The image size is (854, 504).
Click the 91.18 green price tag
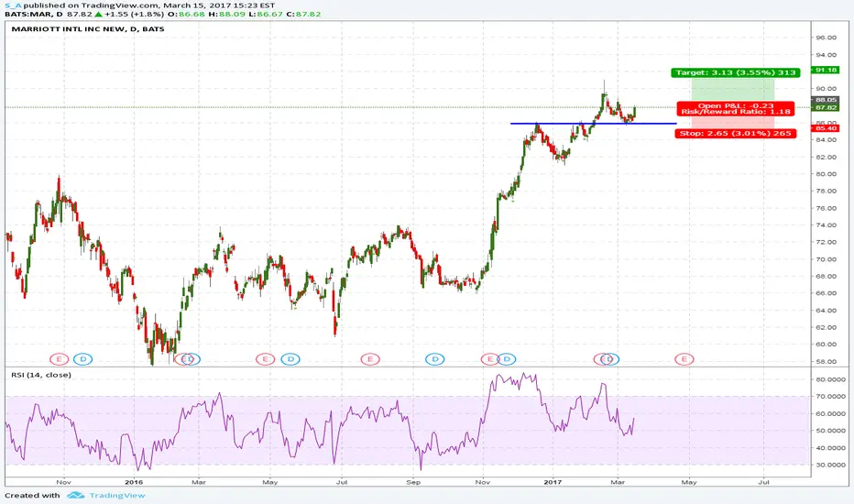827,70
